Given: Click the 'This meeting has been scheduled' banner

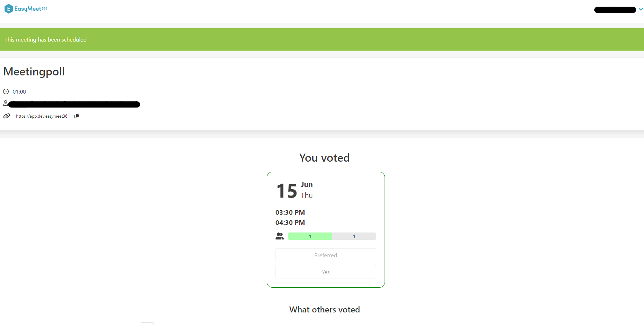Looking at the screenshot, I should point(45,39).
